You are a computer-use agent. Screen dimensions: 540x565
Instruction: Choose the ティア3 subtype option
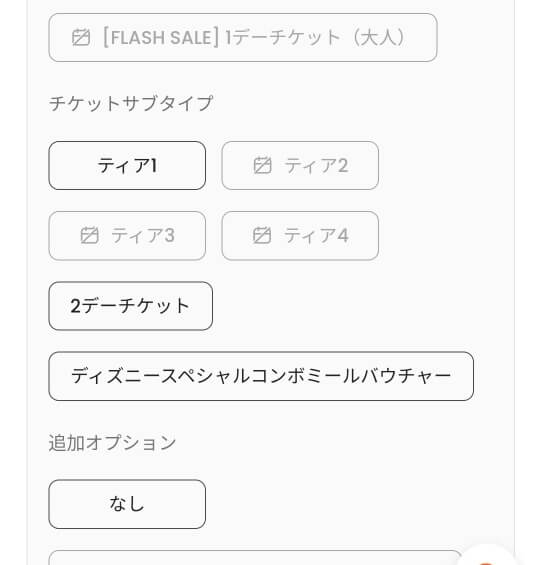(127, 236)
